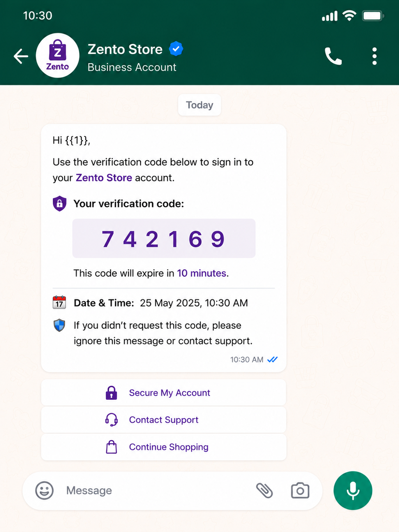Tap the purple Zento Store link text

point(104,178)
